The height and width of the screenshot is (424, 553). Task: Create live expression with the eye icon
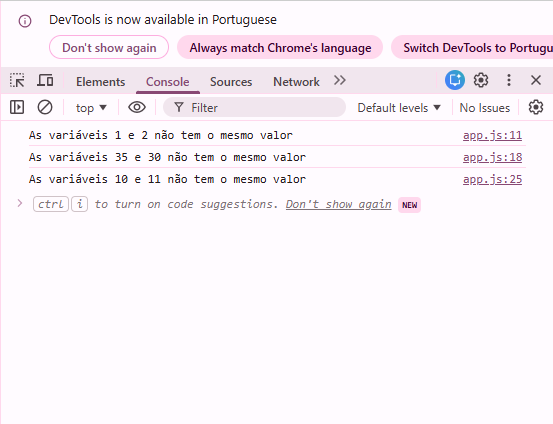click(x=137, y=107)
